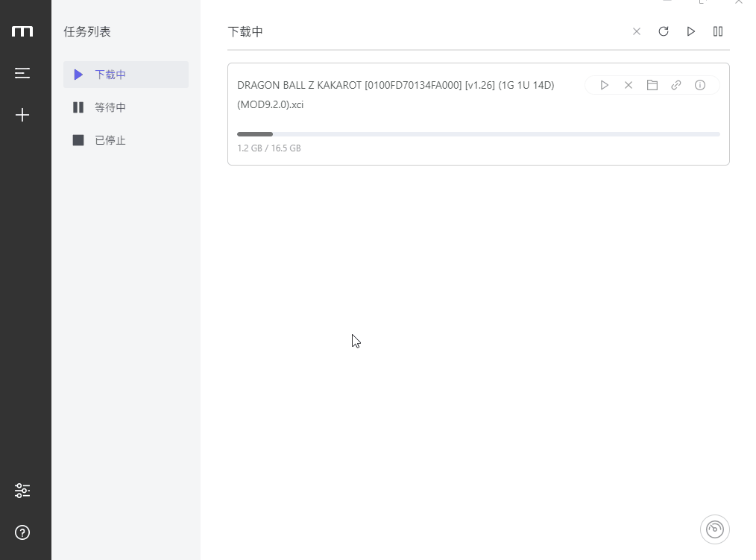Viewport: 756px width, 560px height.
Task: Select the 已停止 stopped tab
Action: [126, 140]
